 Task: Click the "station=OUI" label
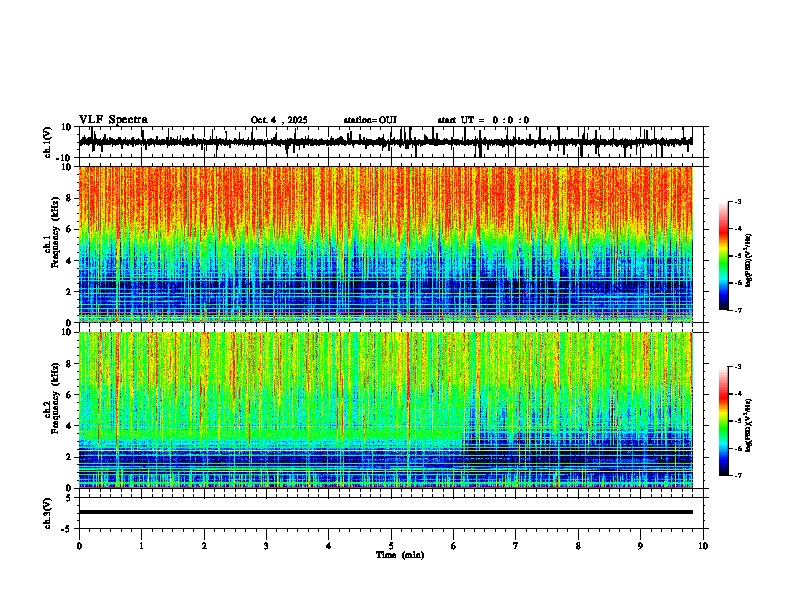[x=370, y=120]
